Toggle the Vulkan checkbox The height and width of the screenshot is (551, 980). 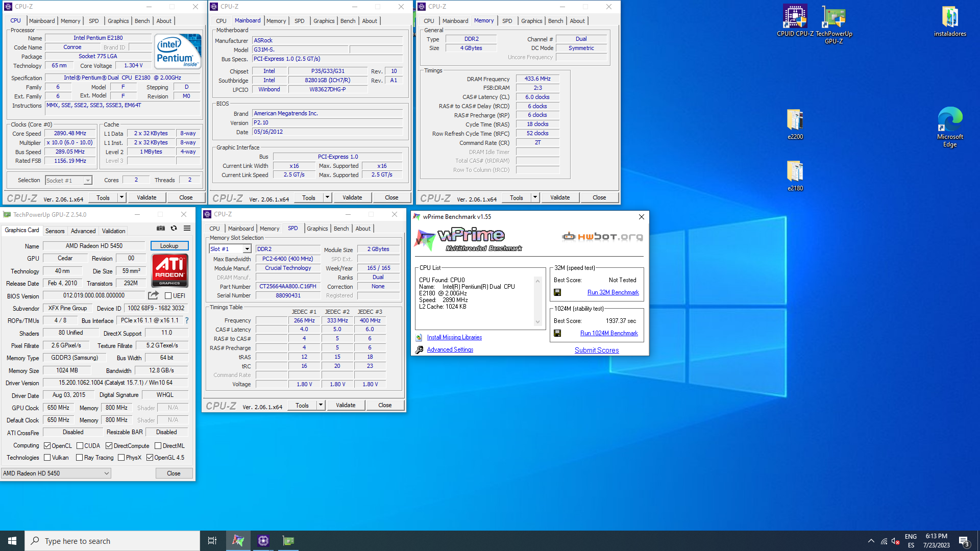tap(47, 458)
